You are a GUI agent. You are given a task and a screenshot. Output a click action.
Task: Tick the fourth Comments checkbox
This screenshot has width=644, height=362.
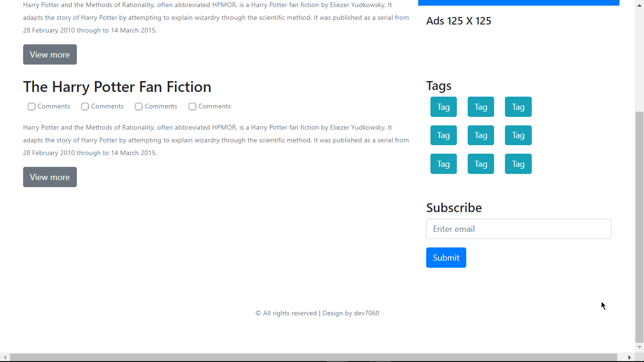click(192, 107)
